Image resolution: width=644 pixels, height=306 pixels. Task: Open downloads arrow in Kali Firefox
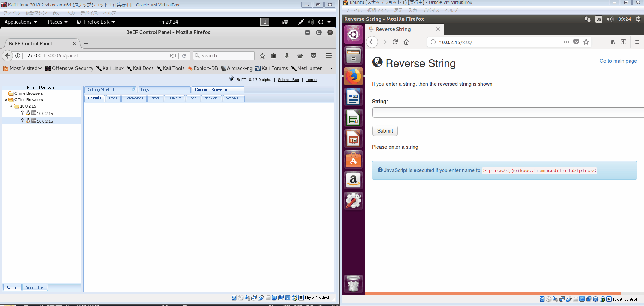coord(287,56)
